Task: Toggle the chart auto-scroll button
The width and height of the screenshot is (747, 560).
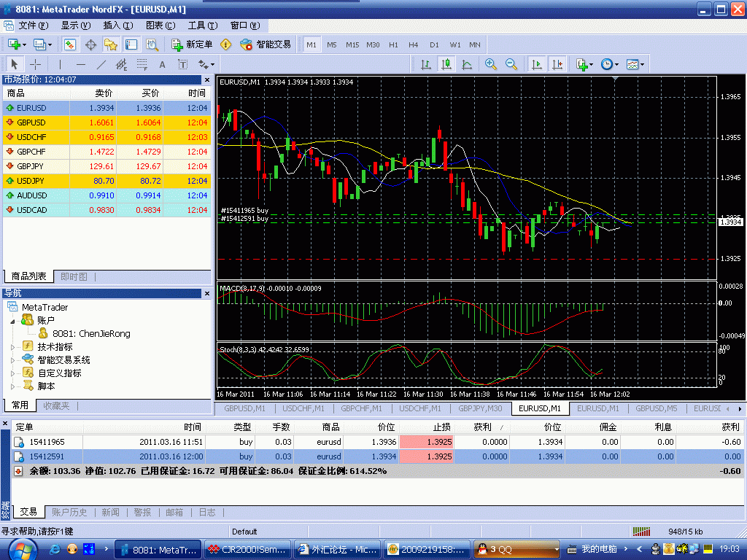Action: click(x=537, y=64)
